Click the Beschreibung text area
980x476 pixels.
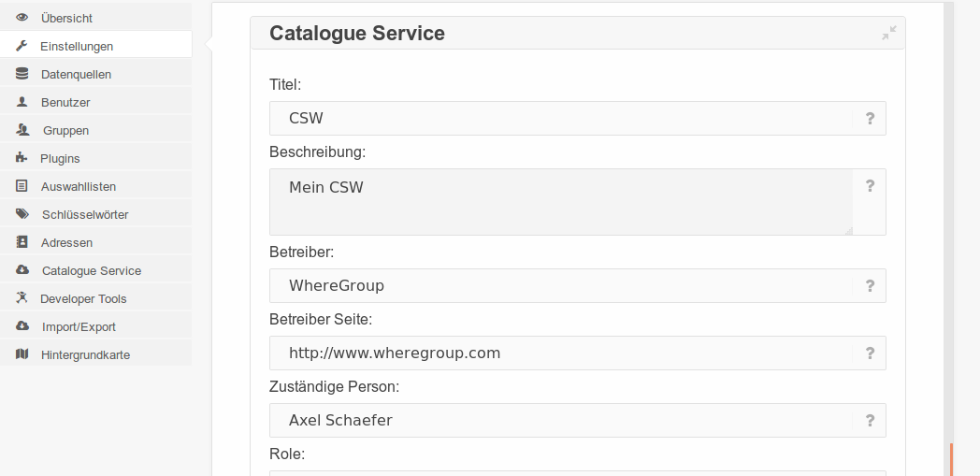pyautogui.click(x=561, y=202)
